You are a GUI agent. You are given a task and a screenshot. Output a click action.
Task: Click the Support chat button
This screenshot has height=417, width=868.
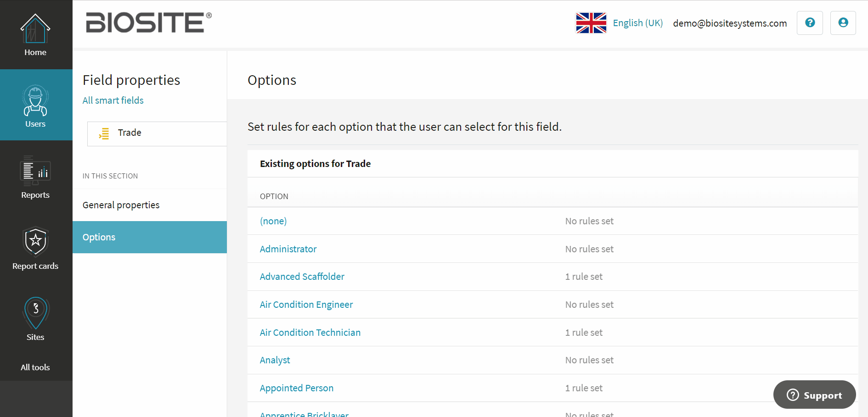pos(814,395)
